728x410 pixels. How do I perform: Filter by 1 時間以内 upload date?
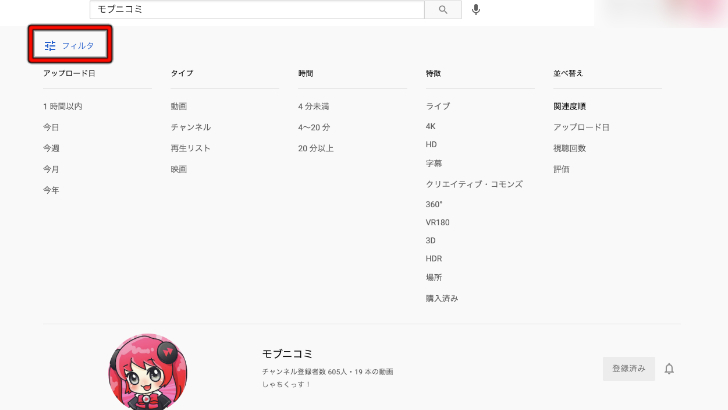[63, 106]
